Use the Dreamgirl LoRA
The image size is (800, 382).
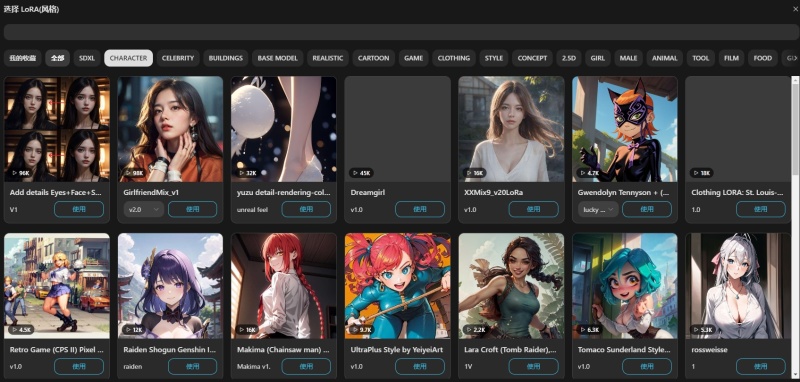tap(420, 209)
